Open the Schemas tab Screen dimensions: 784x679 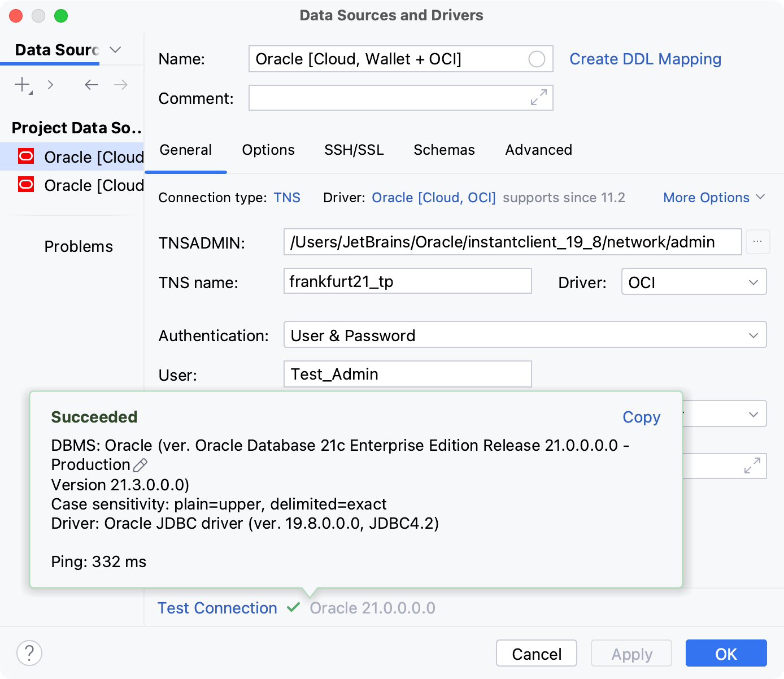coord(444,150)
